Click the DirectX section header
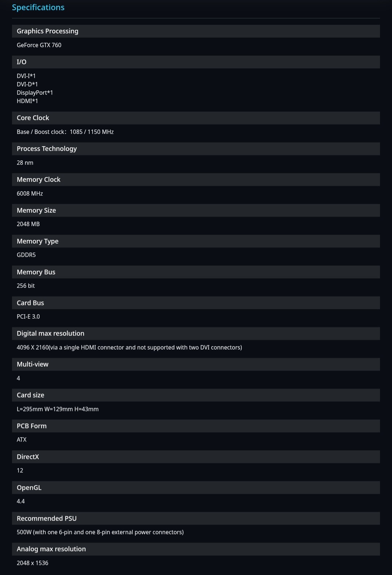This screenshot has height=575, width=392. coord(28,457)
